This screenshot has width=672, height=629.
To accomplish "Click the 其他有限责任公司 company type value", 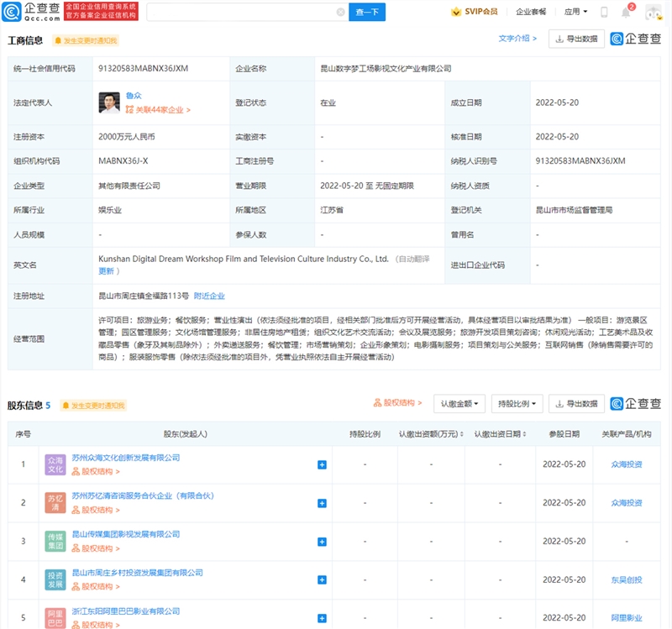I will (x=129, y=186).
